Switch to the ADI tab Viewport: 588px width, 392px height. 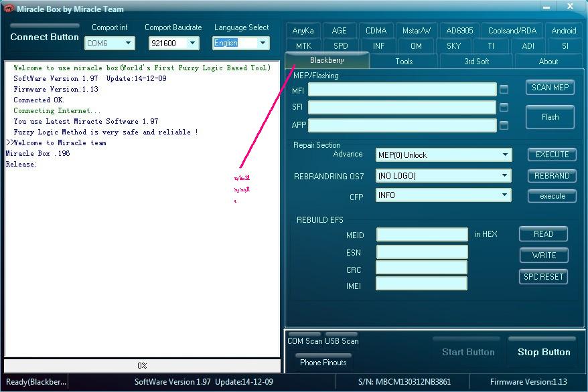pos(528,46)
